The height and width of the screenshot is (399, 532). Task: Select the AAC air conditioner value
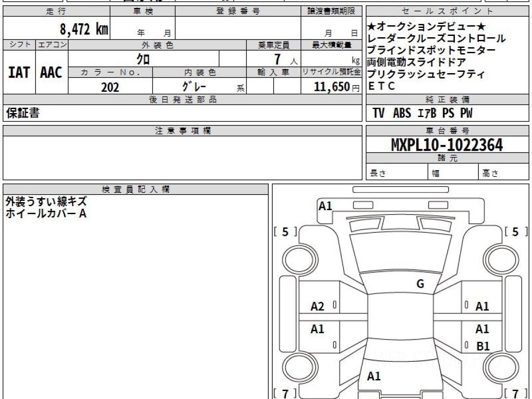click(x=51, y=73)
